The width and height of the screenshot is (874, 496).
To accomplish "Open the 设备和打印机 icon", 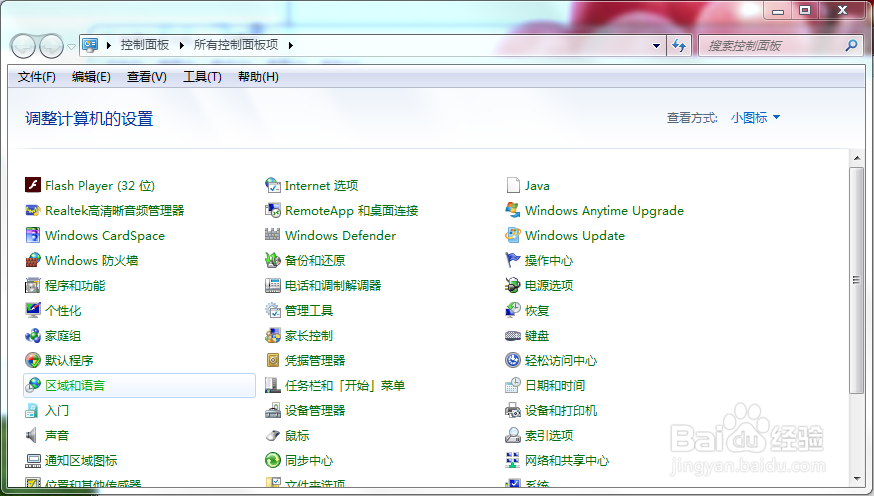I will pyautogui.click(x=513, y=410).
